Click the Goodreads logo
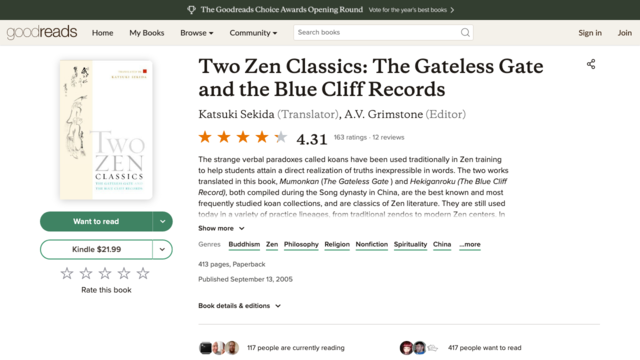The width and height of the screenshot is (640, 360). [42, 32]
